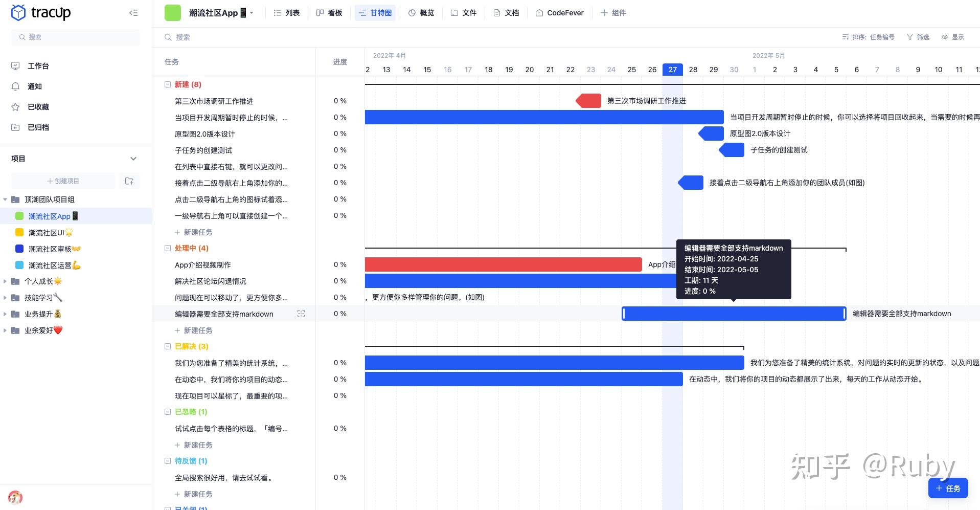Image resolution: width=980 pixels, height=510 pixels.
Task: Click 新建任务 under 待反馈 group
Action: point(194,494)
